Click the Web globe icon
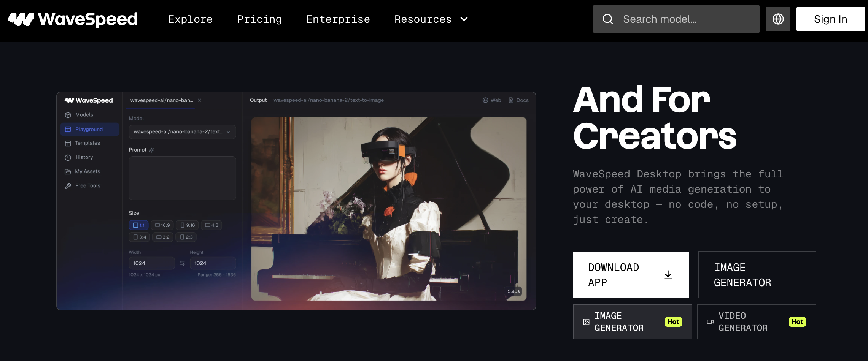 click(485, 100)
